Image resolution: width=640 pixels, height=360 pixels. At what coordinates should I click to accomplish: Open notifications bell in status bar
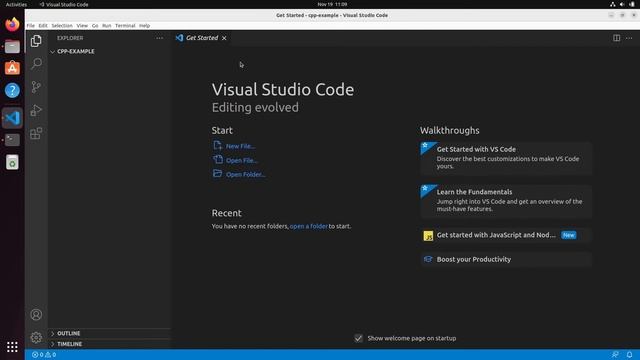(x=629, y=355)
